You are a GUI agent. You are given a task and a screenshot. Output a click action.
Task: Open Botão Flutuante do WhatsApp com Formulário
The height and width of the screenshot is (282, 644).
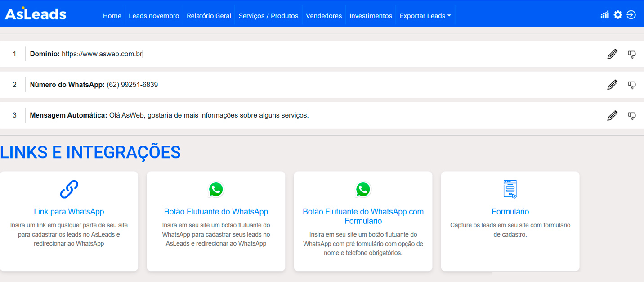point(363,216)
